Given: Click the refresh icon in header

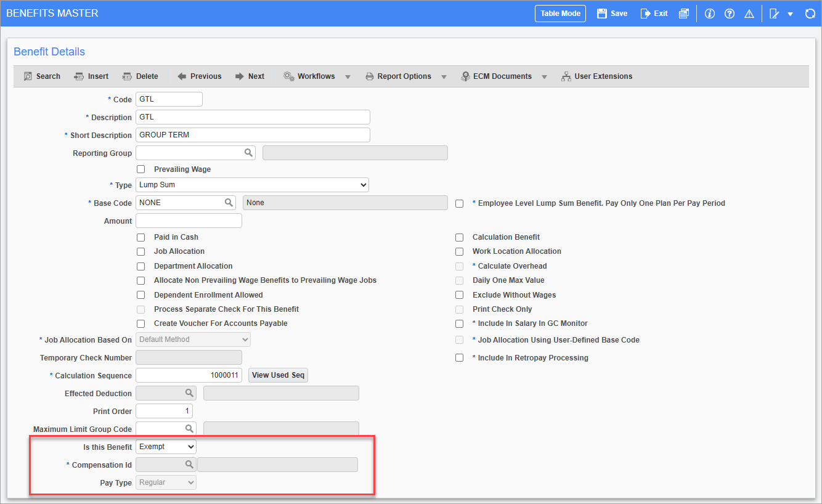Looking at the screenshot, I should click(x=810, y=14).
